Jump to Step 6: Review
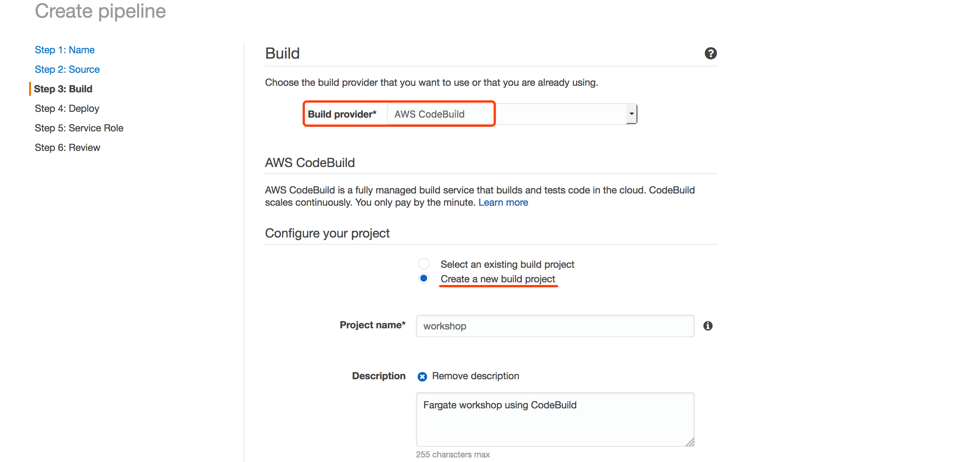The height and width of the screenshot is (462, 980). click(67, 147)
